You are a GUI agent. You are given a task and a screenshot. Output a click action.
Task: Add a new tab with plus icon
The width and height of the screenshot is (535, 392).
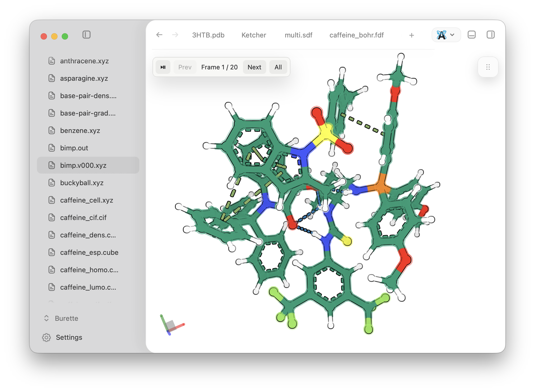[x=412, y=35]
